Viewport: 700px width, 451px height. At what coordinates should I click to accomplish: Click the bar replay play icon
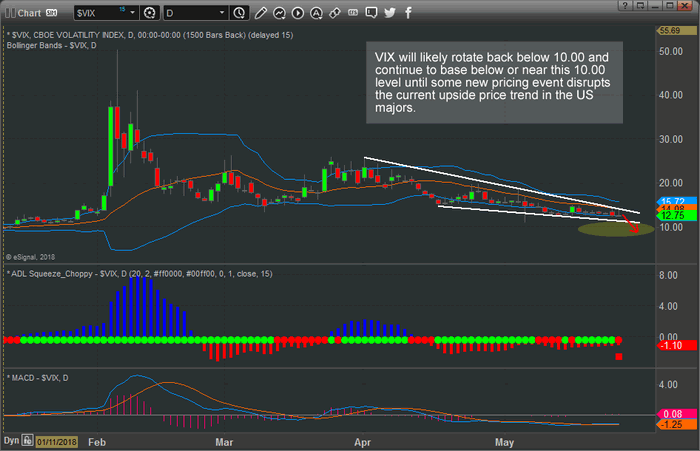click(295, 13)
